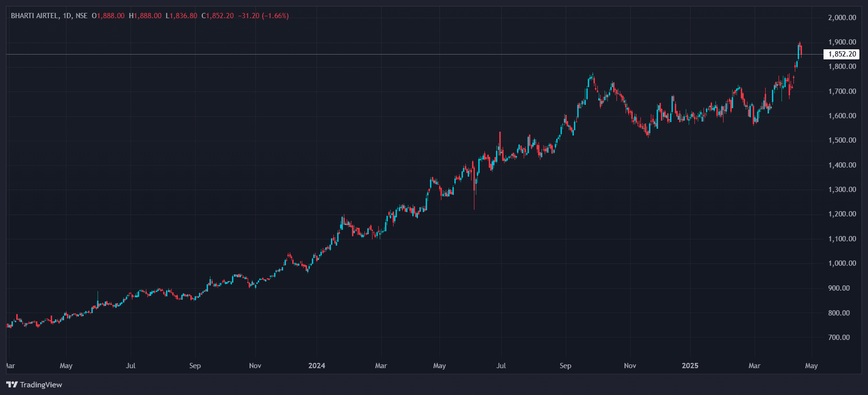The width and height of the screenshot is (868, 395).
Task: Click the change value −31.20 (−1.66%)
Action: (264, 16)
